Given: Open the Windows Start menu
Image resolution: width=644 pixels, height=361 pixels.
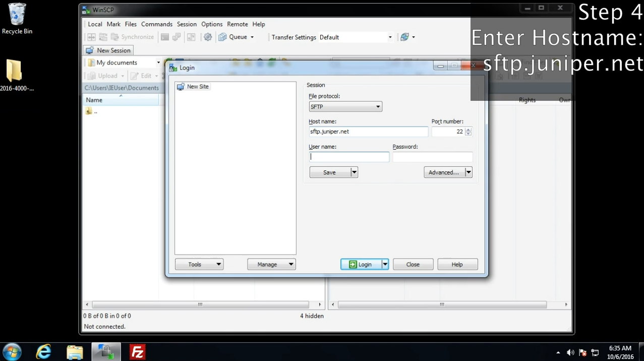Looking at the screenshot, I should click(12, 352).
